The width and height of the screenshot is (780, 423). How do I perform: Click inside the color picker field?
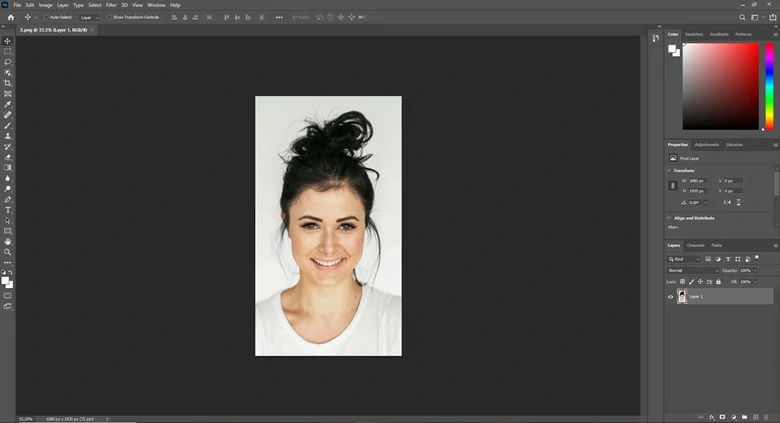tap(720, 87)
